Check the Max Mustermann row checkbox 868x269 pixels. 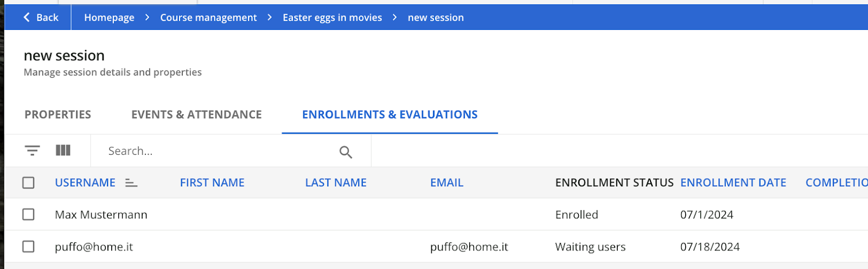[x=29, y=215]
